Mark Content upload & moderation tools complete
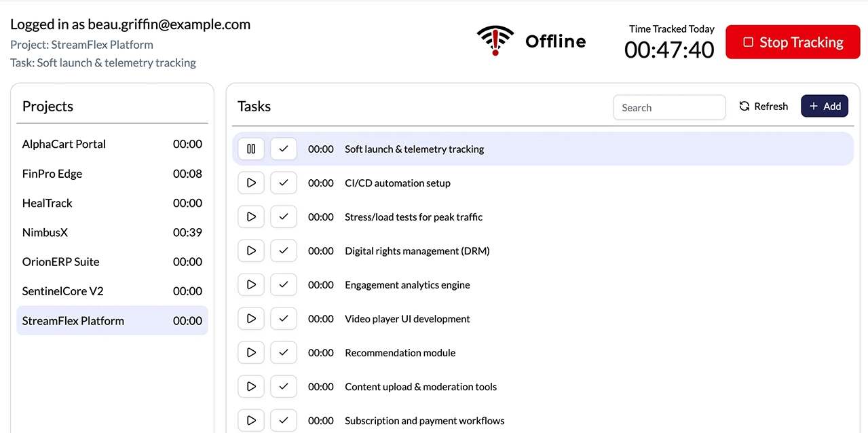868x433 pixels. (x=283, y=386)
